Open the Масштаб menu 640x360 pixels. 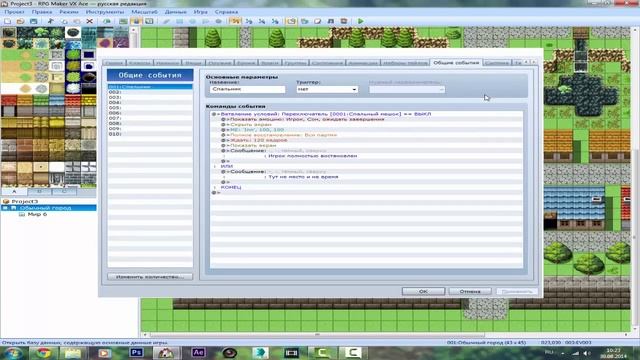click(x=144, y=12)
